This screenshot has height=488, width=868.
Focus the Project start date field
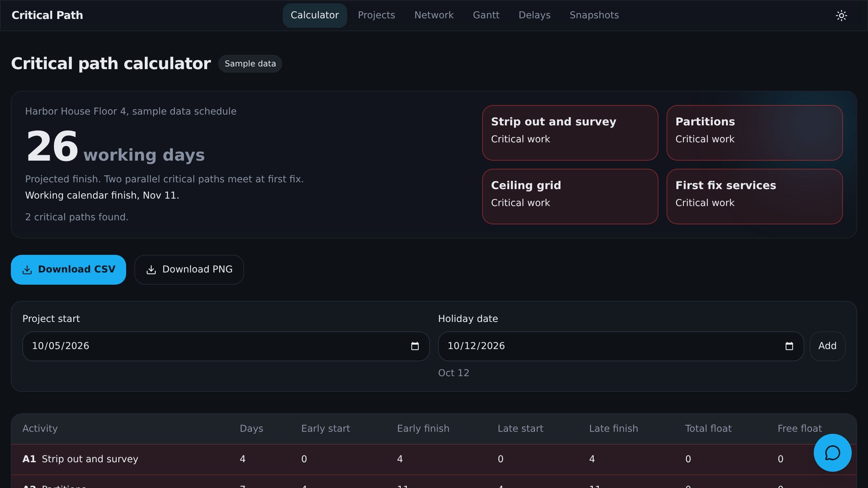pyautogui.click(x=226, y=346)
